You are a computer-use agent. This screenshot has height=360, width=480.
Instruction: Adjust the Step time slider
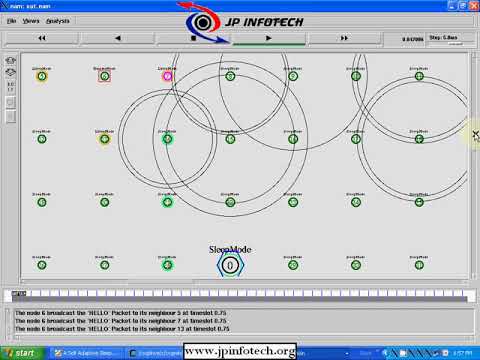coord(451,44)
